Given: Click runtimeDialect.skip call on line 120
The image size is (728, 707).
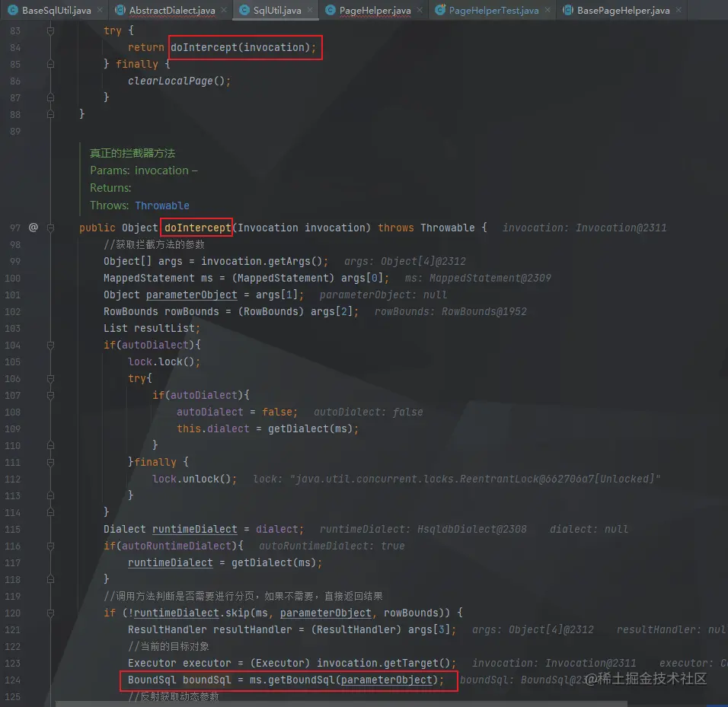Looking at the screenshot, I should pyautogui.click(x=192, y=613).
